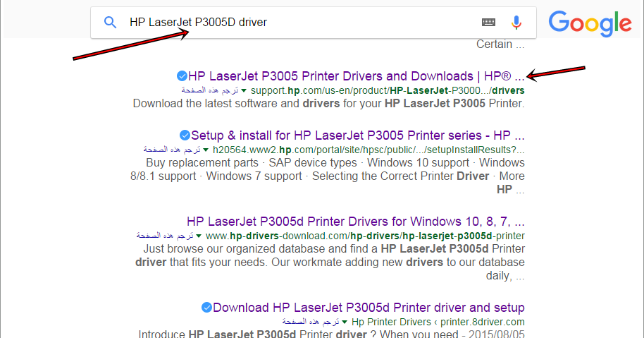This screenshot has width=644, height=338.
Task: Expand dropdown arrow next to www.hp-drivers-download.com URL
Action: coord(199,236)
